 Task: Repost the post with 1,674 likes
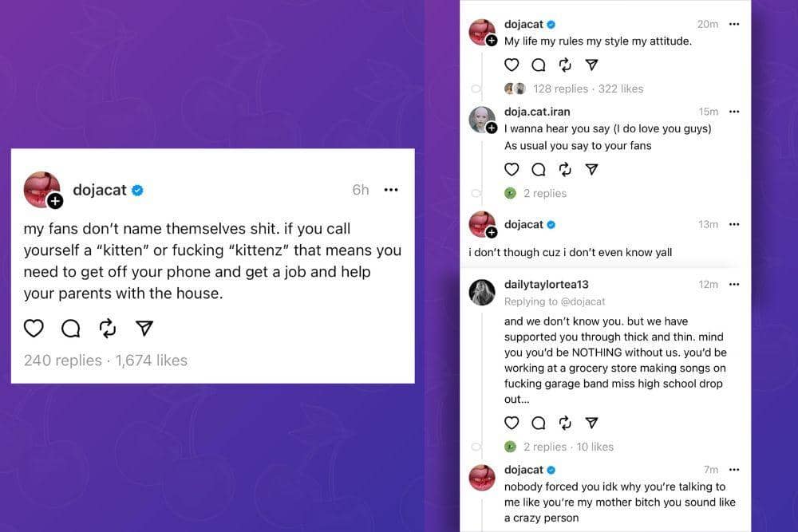click(x=107, y=329)
